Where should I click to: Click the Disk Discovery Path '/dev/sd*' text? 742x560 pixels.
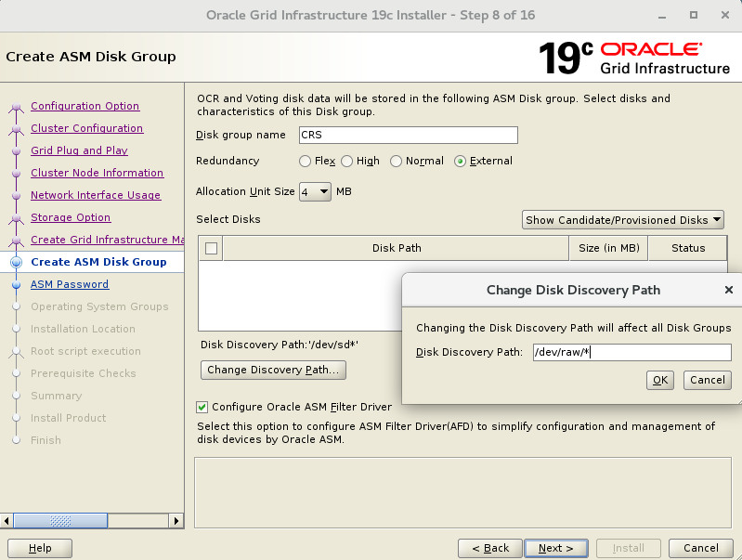coord(280,345)
